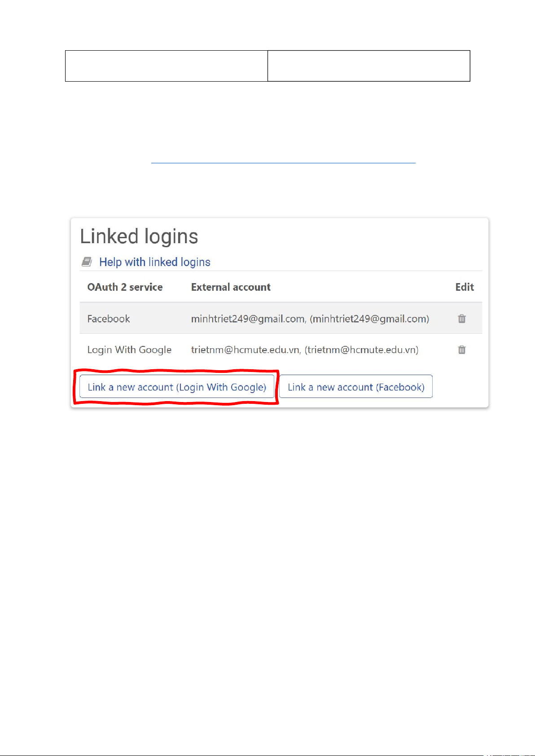Click the Edit column header

[465, 287]
